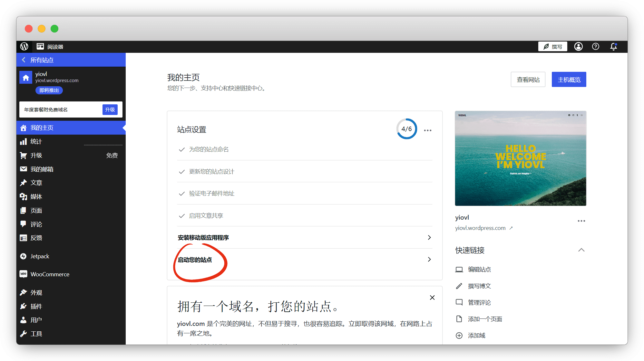Open the help question mark icon
The width and height of the screenshot is (644, 361).
[x=595, y=46]
